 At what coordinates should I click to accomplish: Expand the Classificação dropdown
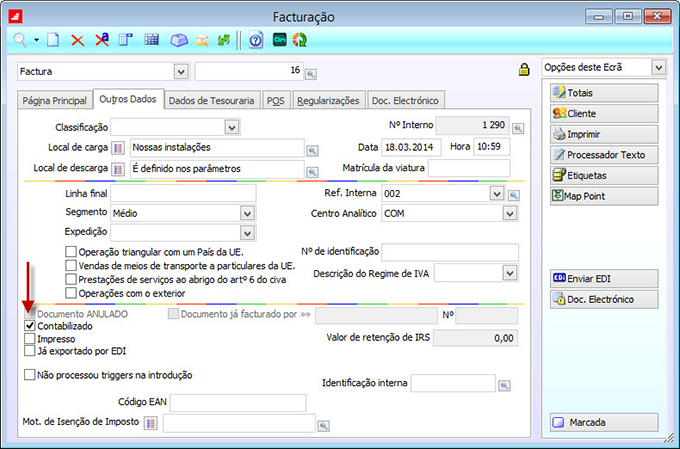click(x=232, y=127)
